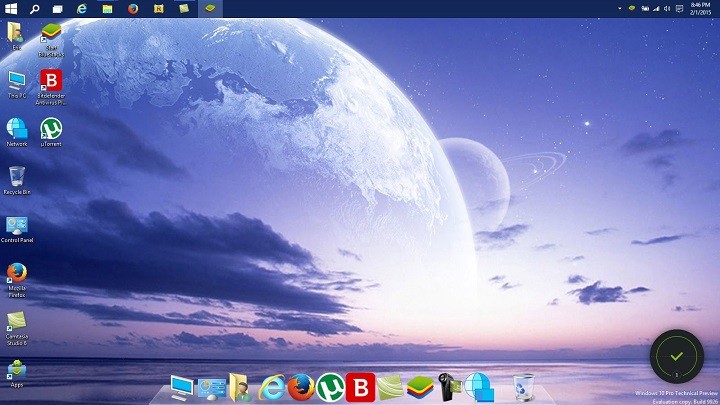Open File Explorer from the taskbar
Image resolution: width=720 pixels, height=405 pixels.
[x=107, y=9]
